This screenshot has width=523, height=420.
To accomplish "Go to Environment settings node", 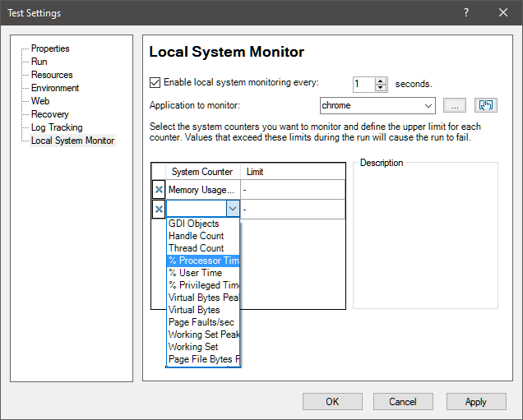I will pos(55,88).
